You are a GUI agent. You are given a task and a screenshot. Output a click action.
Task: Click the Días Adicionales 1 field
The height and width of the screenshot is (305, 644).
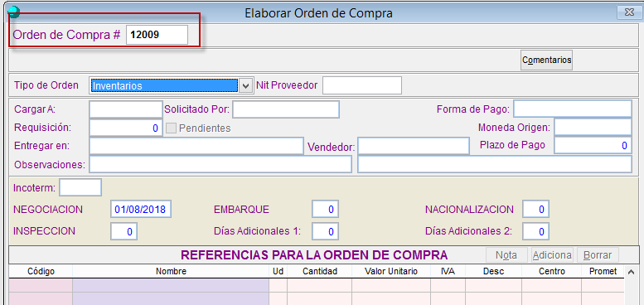(x=325, y=231)
